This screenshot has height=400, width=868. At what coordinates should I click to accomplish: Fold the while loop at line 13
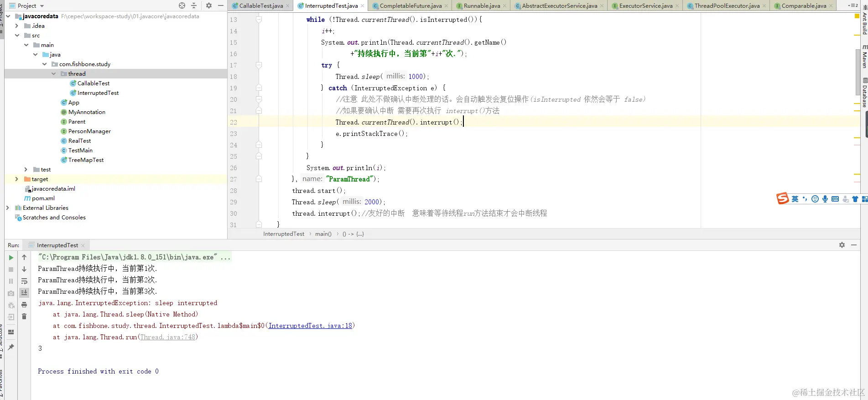(x=259, y=20)
